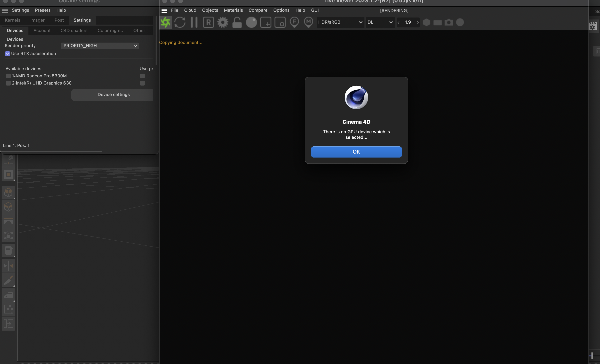Click the clay mode sphere icon
Image resolution: width=600 pixels, height=364 pixels.
(251, 22)
